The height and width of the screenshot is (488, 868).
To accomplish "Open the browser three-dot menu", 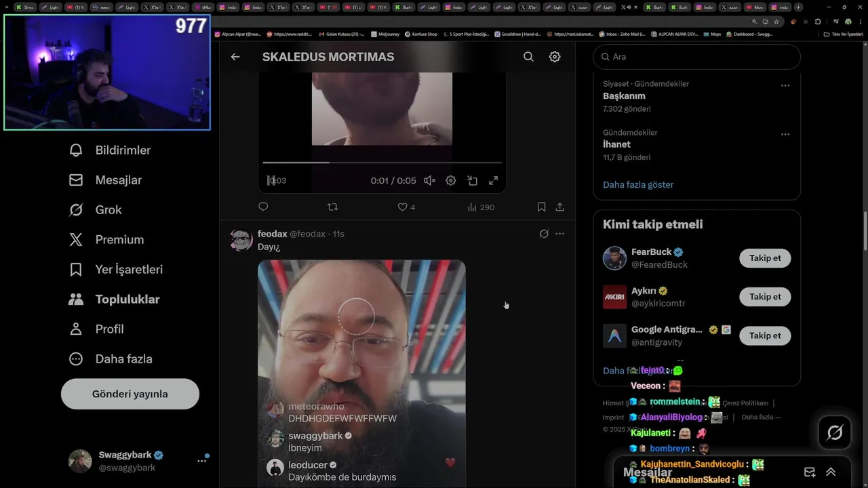I will point(859,21).
